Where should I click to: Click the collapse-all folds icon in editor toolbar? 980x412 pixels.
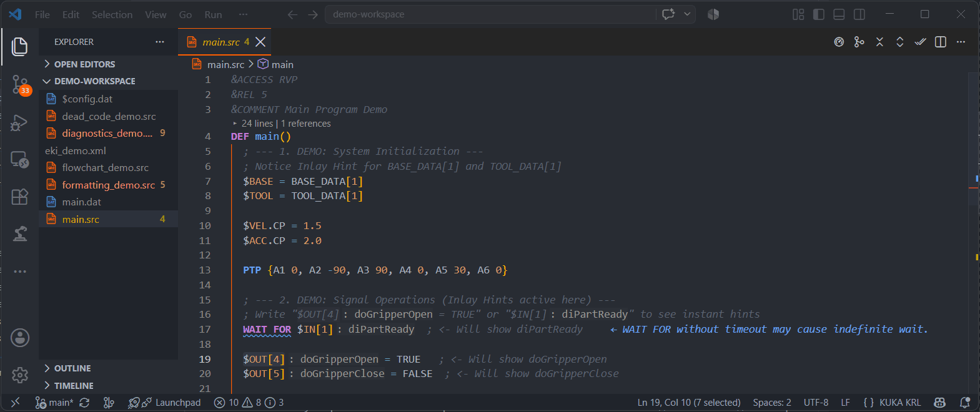click(x=879, y=42)
